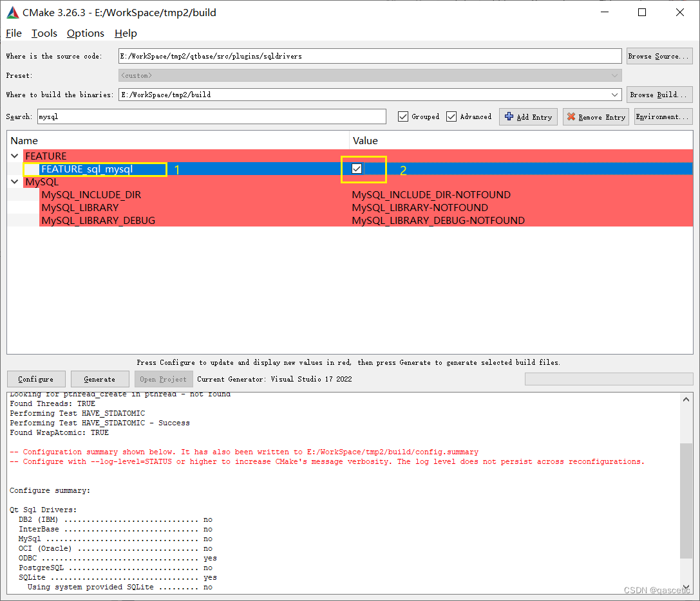
Task: Minimize the CMake window
Action: [x=605, y=12]
